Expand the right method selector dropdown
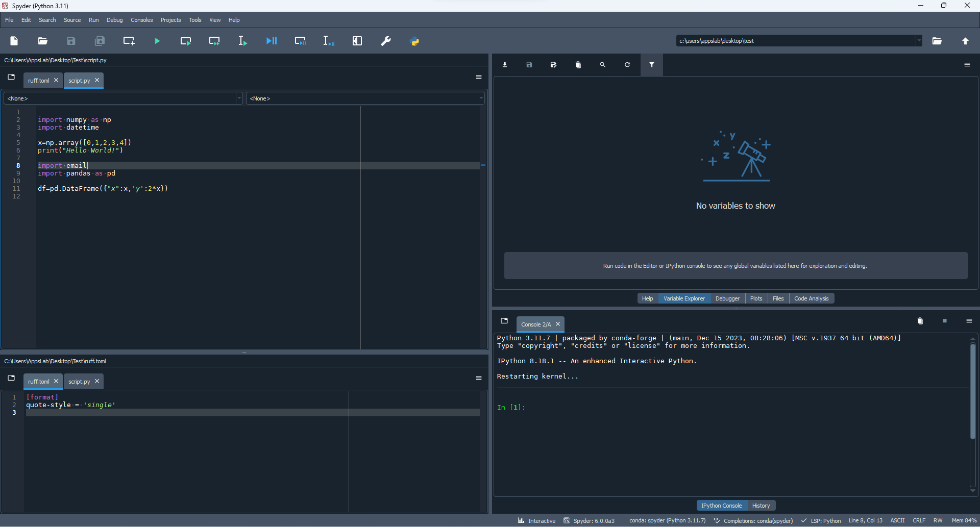This screenshot has width=980, height=527. [481, 98]
